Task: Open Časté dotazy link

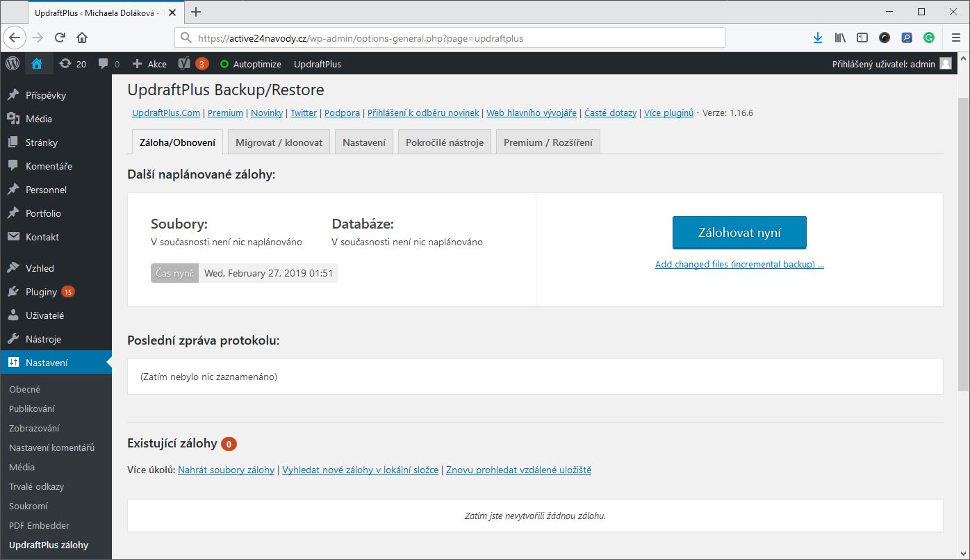Action: [610, 113]
